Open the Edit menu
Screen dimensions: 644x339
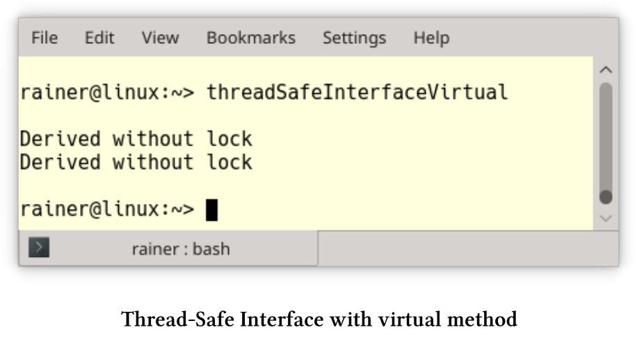click(x=99, y=38)
